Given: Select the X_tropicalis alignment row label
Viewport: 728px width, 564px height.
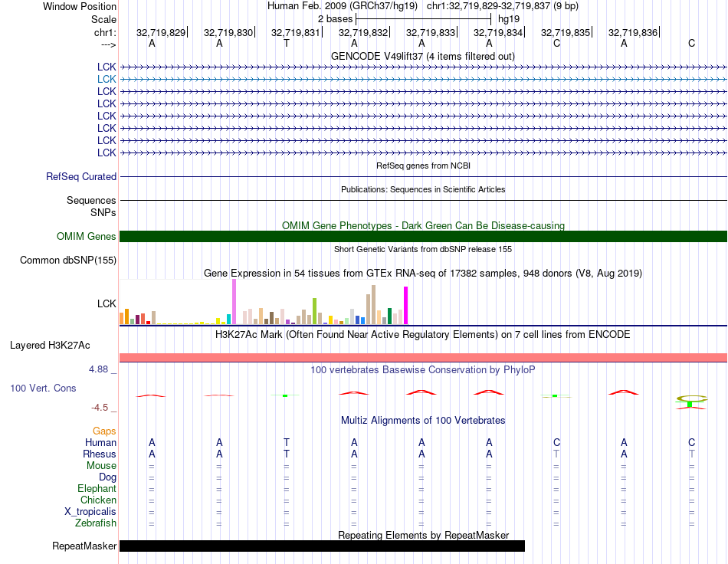Looking at the screenshot, I should coord(90,512).
